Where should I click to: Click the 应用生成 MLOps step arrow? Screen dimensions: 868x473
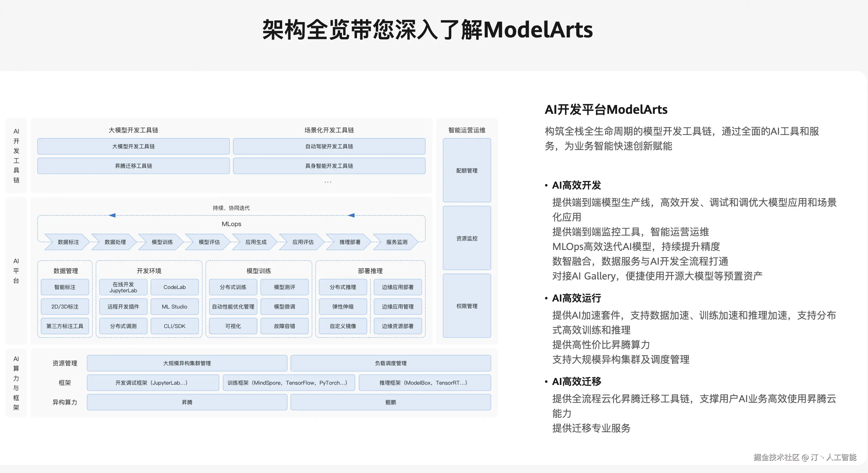coord(256,242)
